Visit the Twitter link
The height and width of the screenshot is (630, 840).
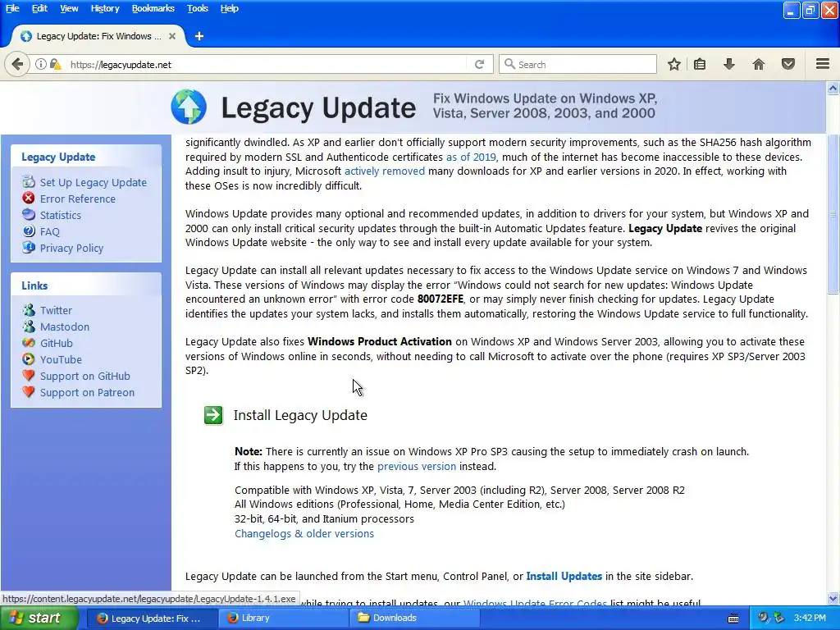pos(56,310)
